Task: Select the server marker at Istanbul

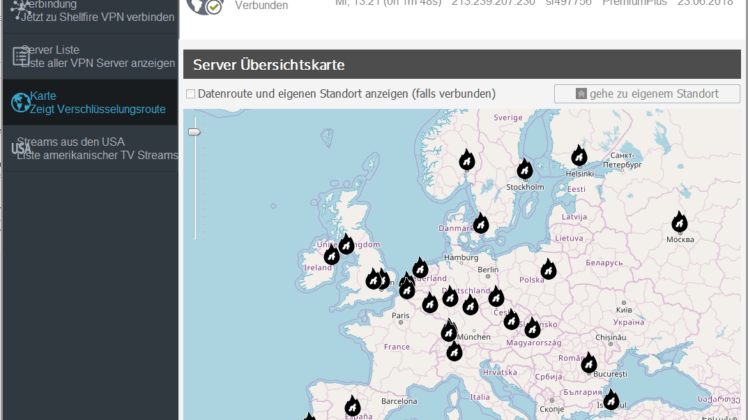Action: click(x=611, y=400)
